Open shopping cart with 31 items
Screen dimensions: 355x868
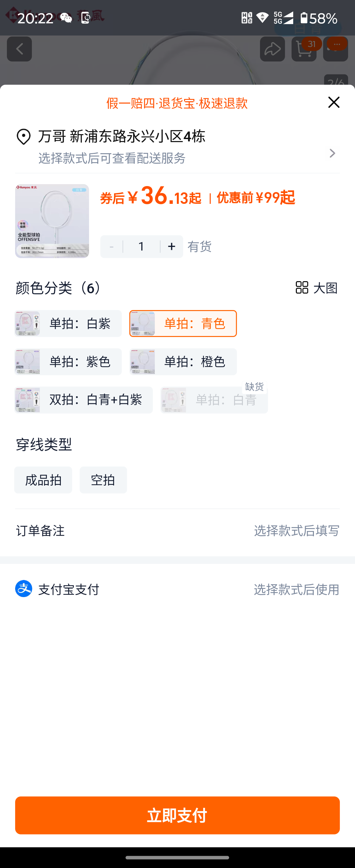pos(304,49)
